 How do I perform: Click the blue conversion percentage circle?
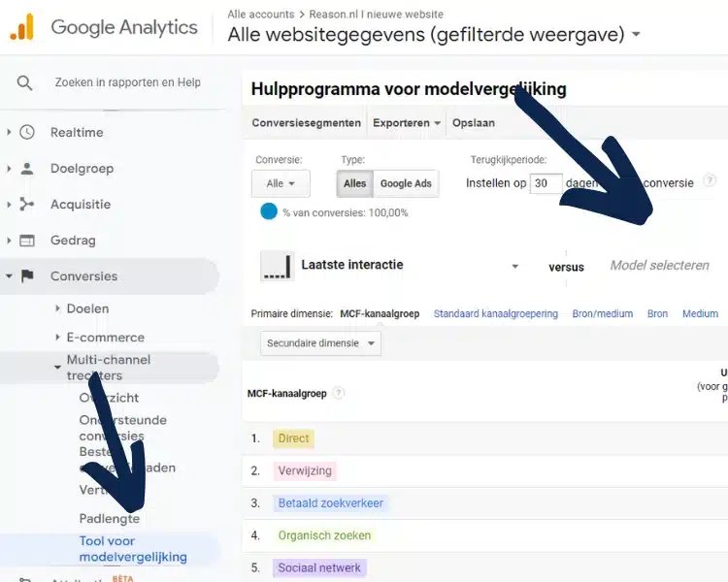[x=269, y=211]
